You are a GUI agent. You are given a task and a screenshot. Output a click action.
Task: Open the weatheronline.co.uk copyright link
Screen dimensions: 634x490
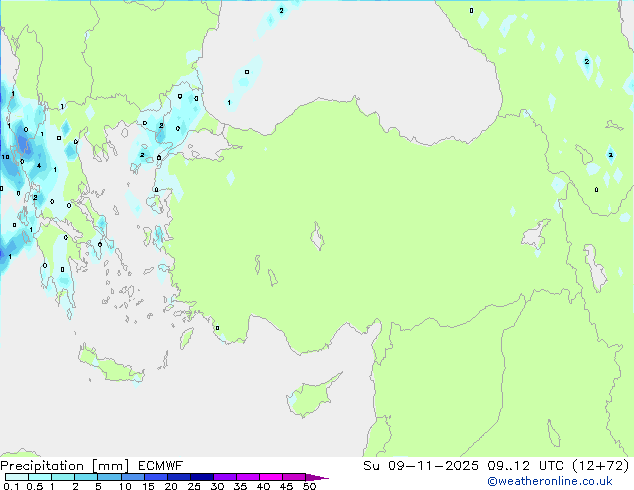[x=550, y=481]
